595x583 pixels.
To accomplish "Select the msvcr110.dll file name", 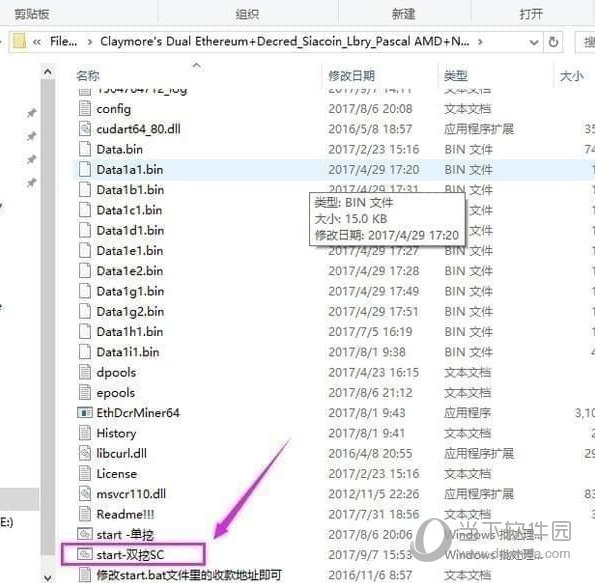I will pos(131,494).
